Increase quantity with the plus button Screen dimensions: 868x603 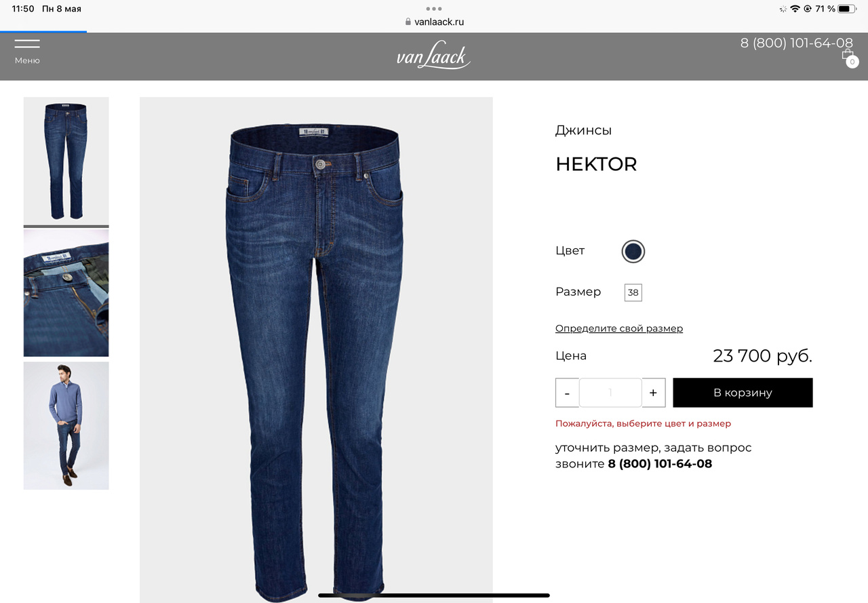(x=653, y=393)
